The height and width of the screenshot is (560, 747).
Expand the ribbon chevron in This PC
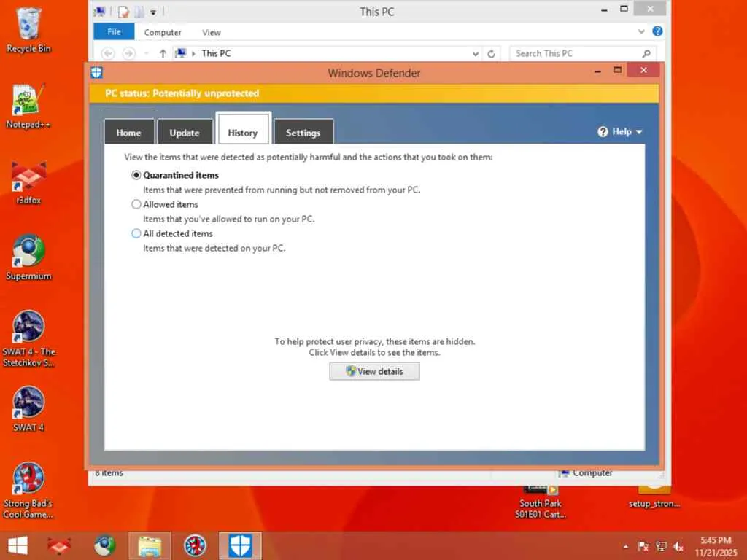pyautogui.click(x=641, y=31)
